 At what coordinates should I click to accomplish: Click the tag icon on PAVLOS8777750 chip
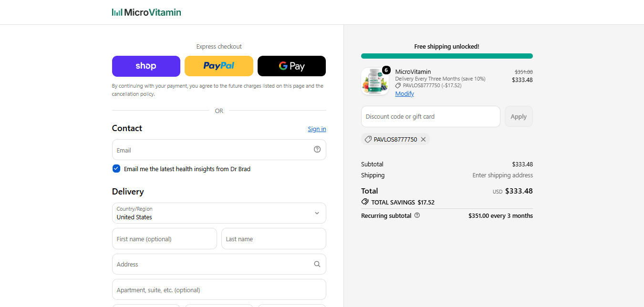368,139
